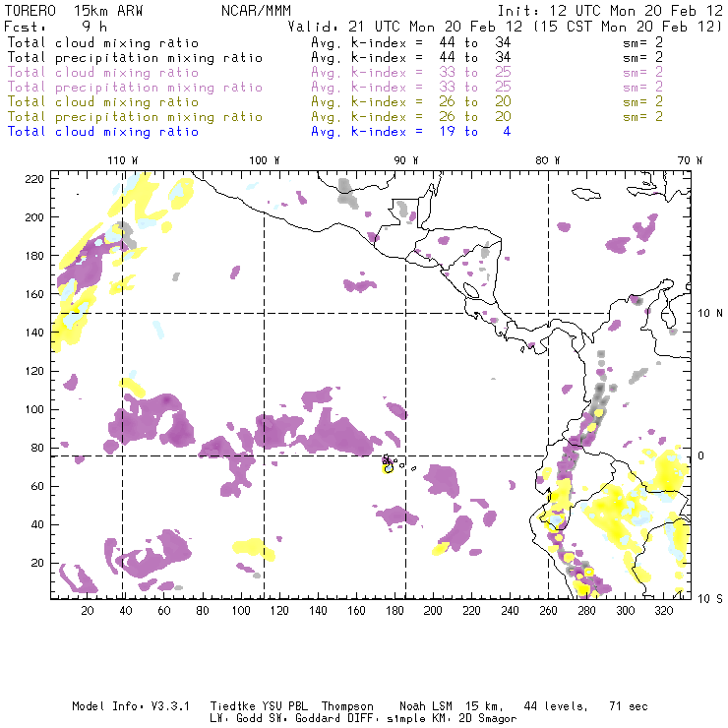728x728 pixels.
Task: Click the "10 S" latitude label
Action: [x=710, y=599]
